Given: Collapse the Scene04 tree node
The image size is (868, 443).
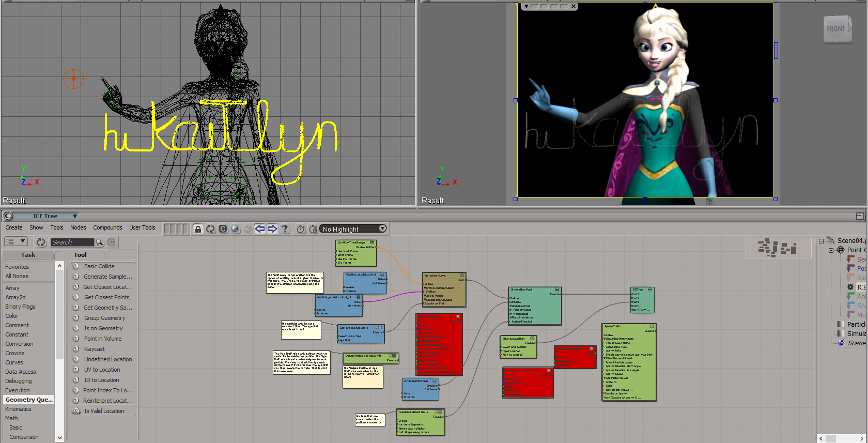Looking at the screenshot, I should [x=821, y=241].
